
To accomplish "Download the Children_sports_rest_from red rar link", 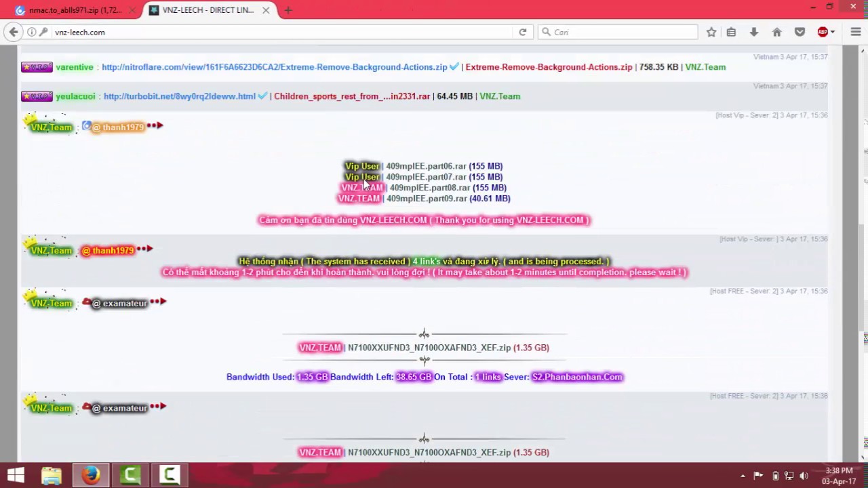I will pos(352,96).
